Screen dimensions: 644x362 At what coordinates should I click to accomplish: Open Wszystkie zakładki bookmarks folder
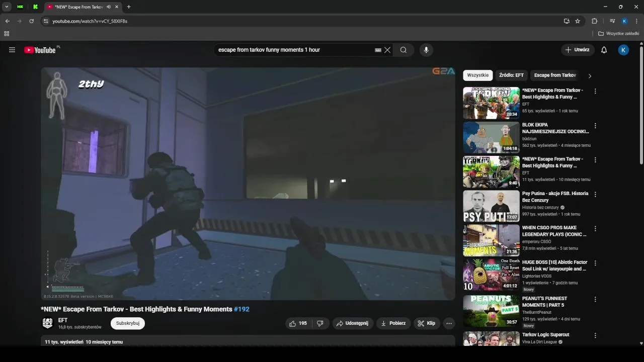[x=619, y=34]
